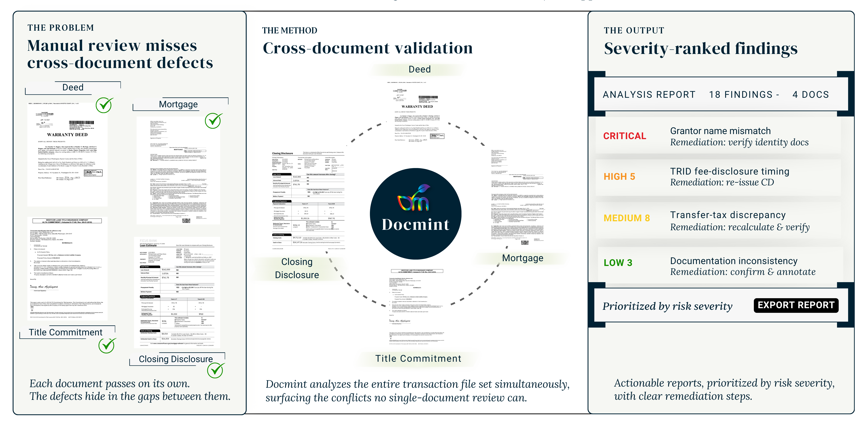Click the 'THE PROBLEM' section label
This screenshot has height=422, width=868.
(x=61, y=28)
